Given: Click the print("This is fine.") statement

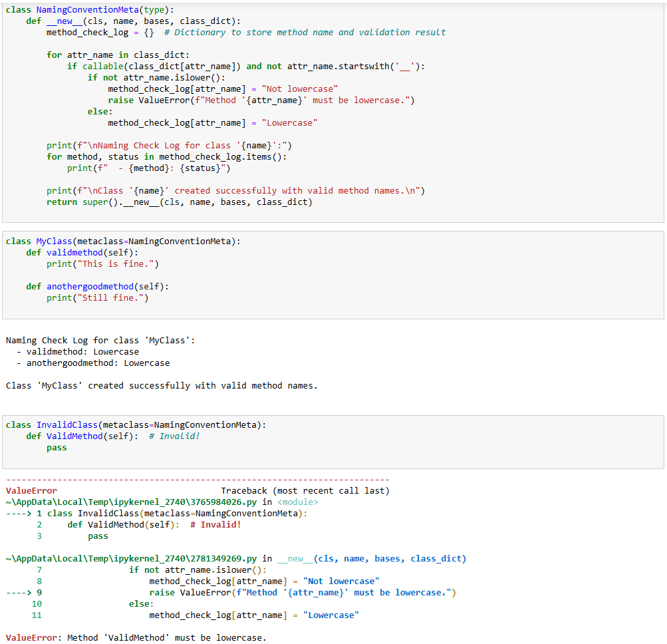Looking at the screenshot, I should pyautogui.click(x=102, y=264).
